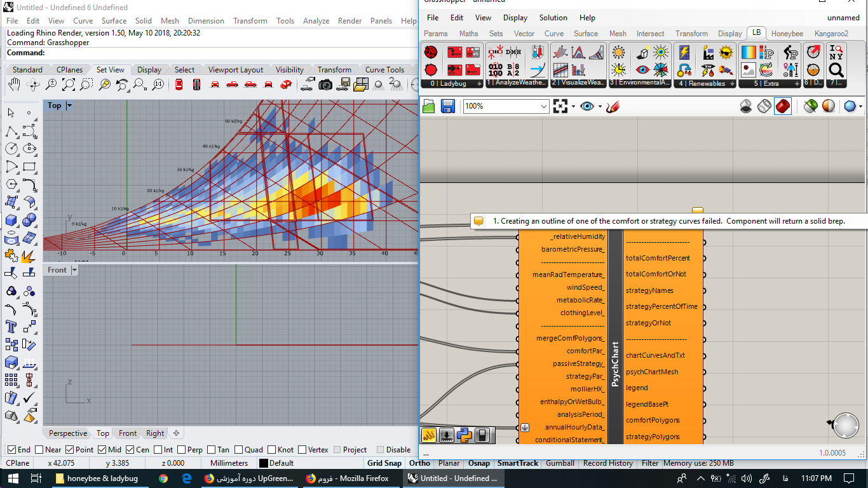This screenshot has width=868, height=488.
Task: Click the magnifier search icon in Grasshopper ribbon
Action: (836, 70)
